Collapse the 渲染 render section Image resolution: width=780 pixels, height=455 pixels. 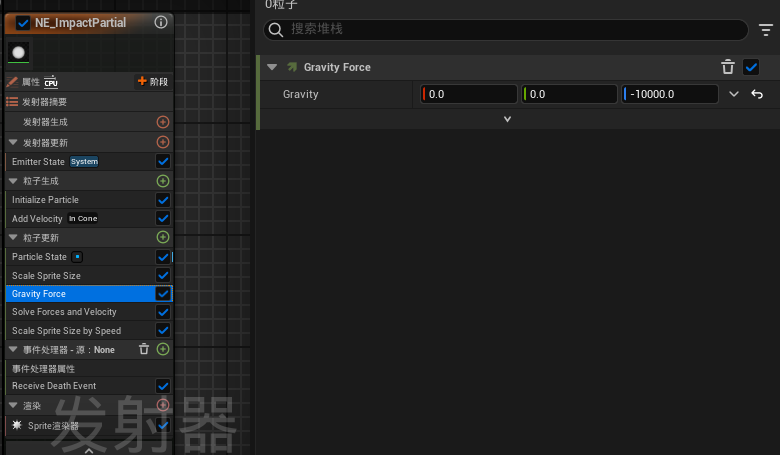(13, 405)
